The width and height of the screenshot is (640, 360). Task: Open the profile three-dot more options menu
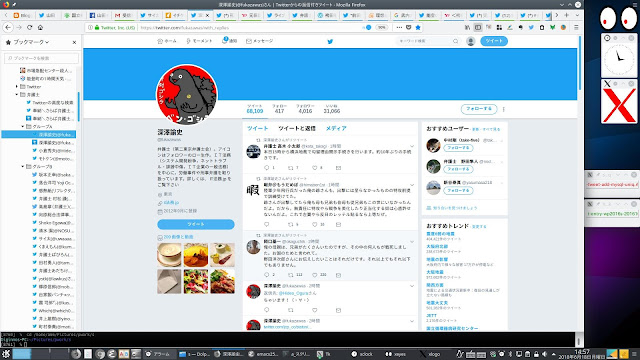(x=504, y=109)
